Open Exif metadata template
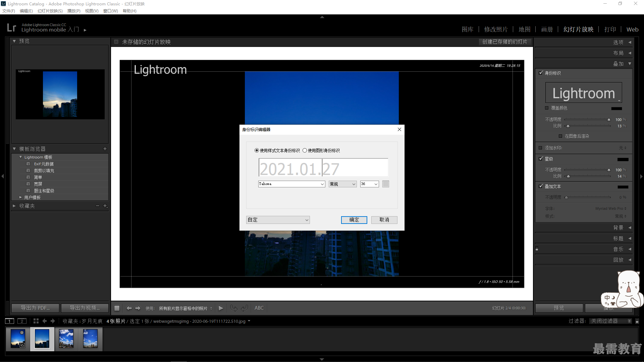 pos(44,164)
